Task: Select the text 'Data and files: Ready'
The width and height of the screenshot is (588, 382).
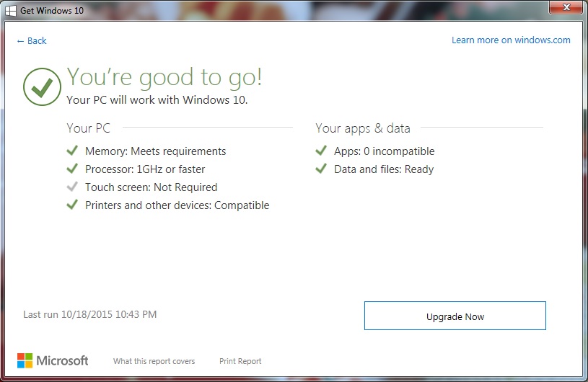Action: [x=384, y=169]
